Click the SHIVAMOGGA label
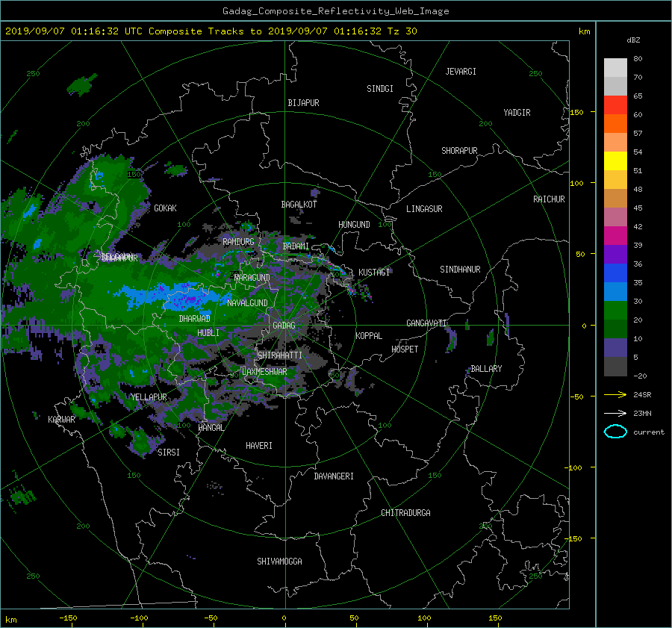 (279, 562)
